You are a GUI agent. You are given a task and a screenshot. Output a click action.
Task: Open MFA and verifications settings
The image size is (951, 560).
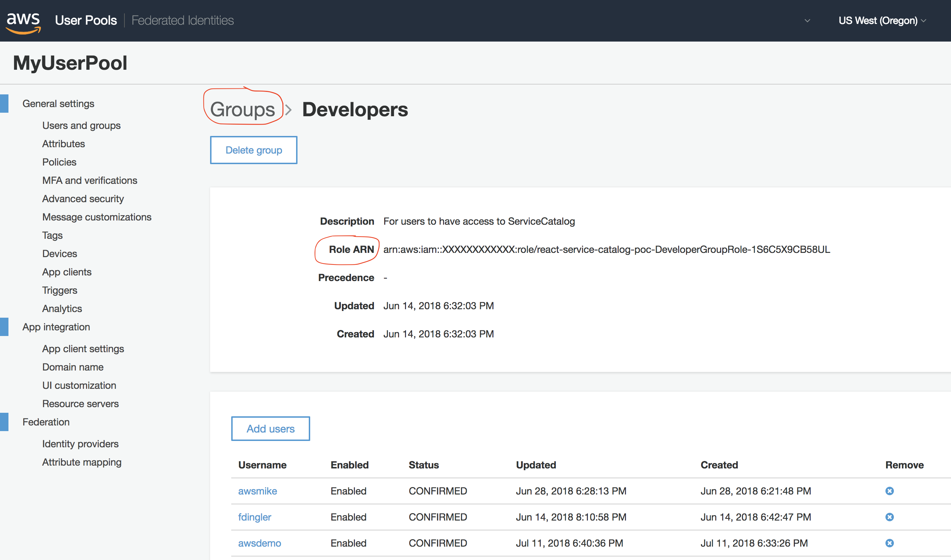pos(90,180)
